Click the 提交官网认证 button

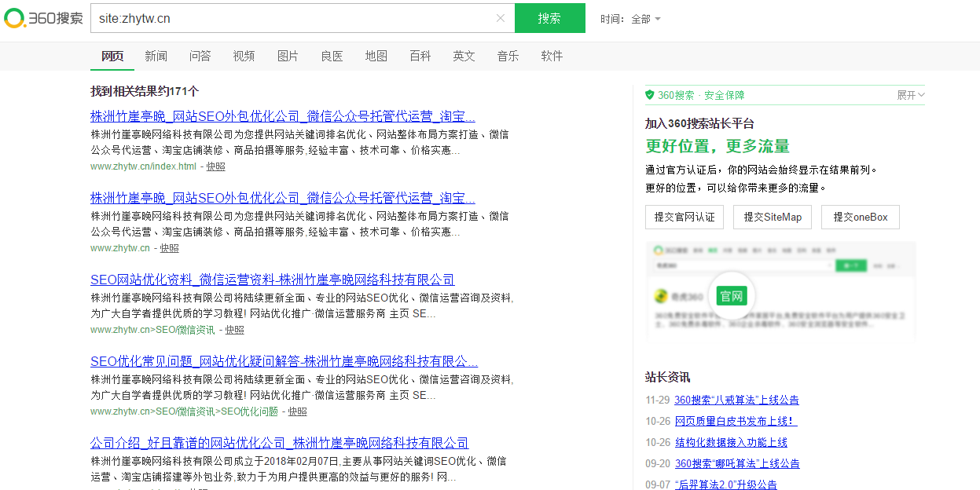pos(685,217)
